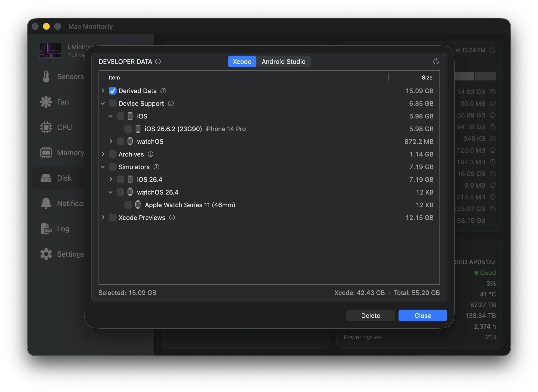Check the Apple Watch Series 11 checkbox
This screenshot has height=392, width=538.
coord(128,205)
